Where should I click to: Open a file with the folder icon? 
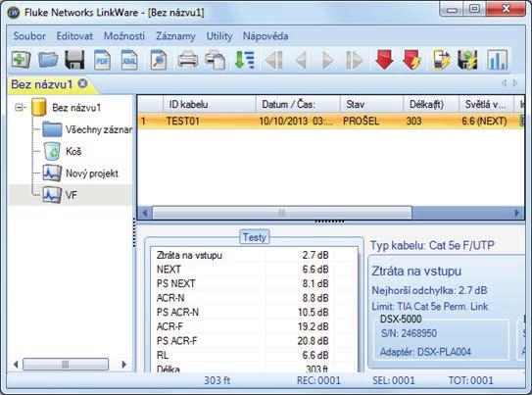click(48, 60)
